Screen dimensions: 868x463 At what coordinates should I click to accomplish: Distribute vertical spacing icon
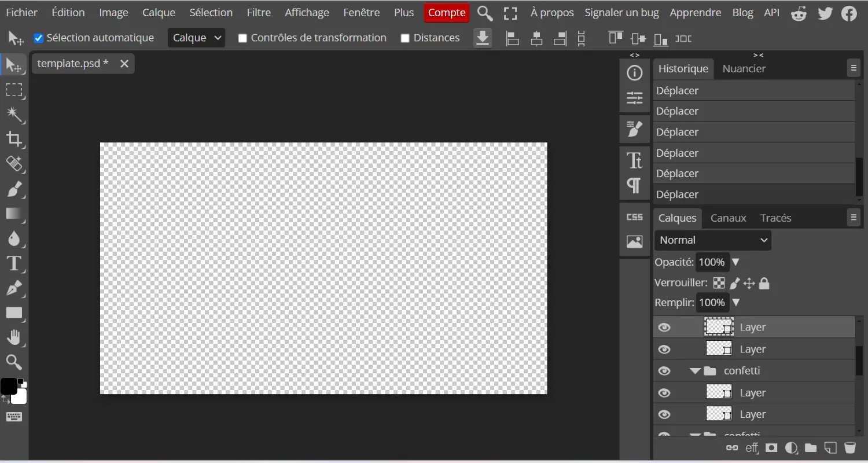pyautogui.click(x=582, y=39)
